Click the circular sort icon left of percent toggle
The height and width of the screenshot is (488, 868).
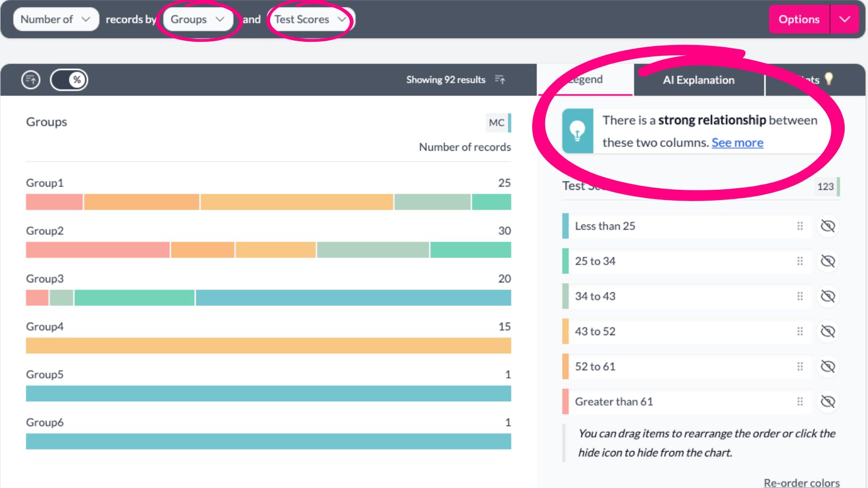pos(31,80)
